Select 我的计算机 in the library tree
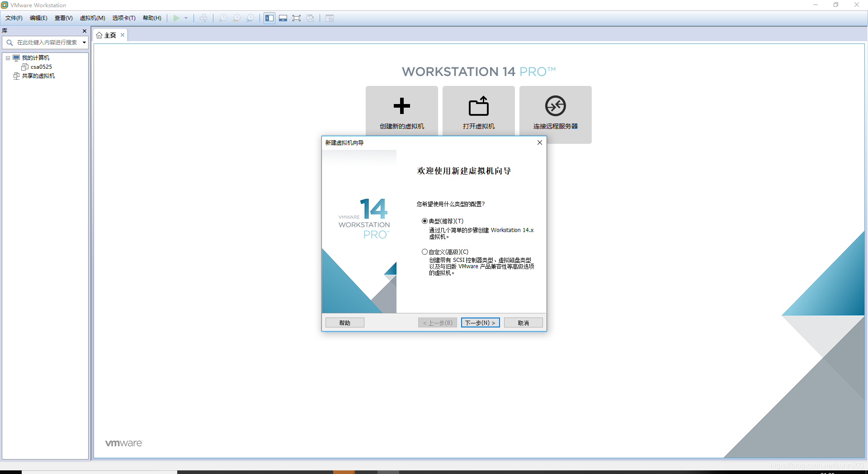Screen dimensions: 868x474 (x=36, y=58)
